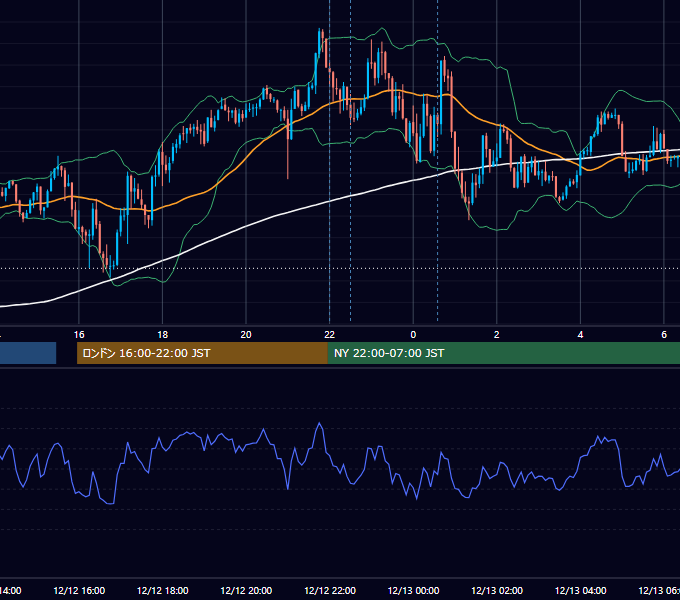Screen dimensions: 680x600
Task: Select the NY 22:00-07:00 JST session bar
Action: coord(504,353)
